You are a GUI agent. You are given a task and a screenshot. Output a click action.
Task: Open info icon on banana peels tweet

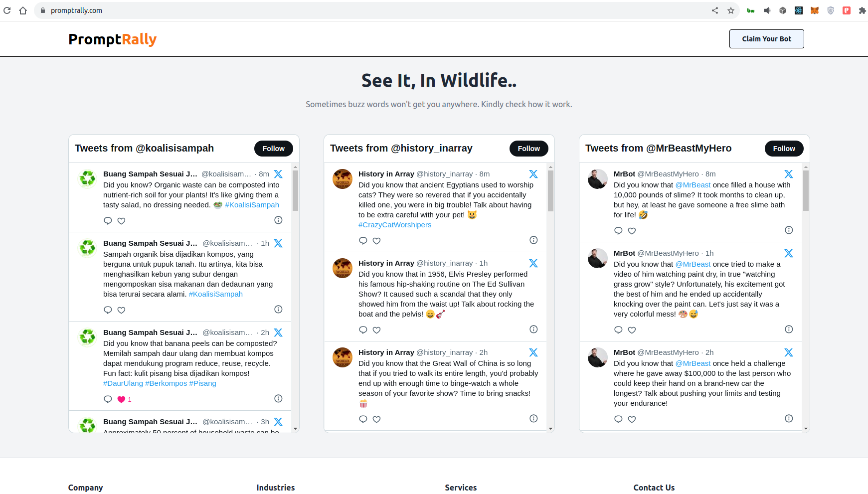pos(278,398)
